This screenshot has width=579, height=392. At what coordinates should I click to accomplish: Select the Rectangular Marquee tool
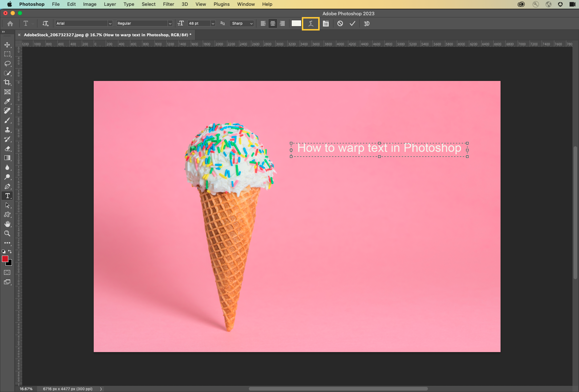point(7,54)
